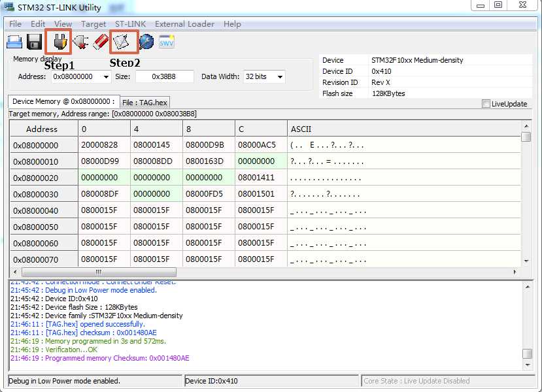Expand the Address dropdown arrow
This screenshot has width=542, height=392.
(106, 76)
